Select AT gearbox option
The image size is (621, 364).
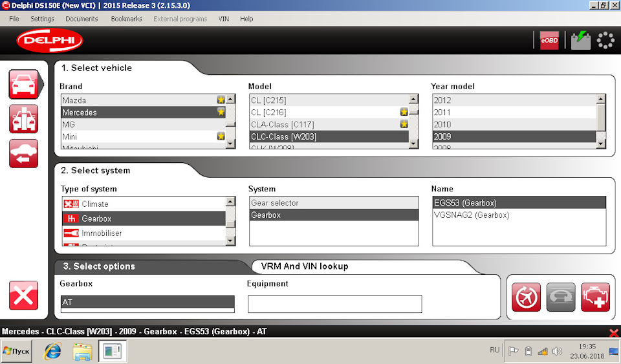[147, 302]
